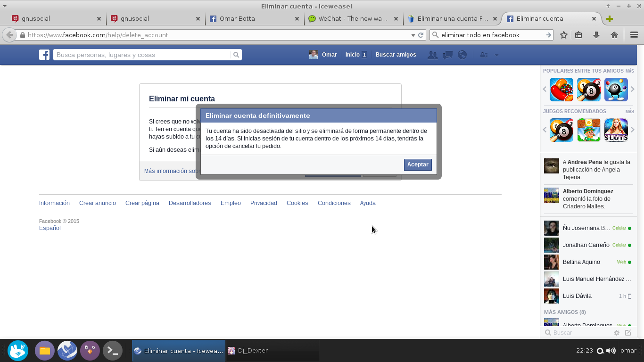Click the browser back button
Screen dimensions: 644x362
9,35
